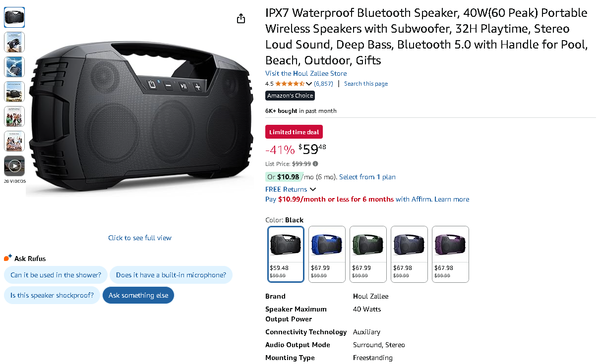Viewport: 599px width, 364px height.
Task: Click the star rating icons
Action: click(290, 84)
